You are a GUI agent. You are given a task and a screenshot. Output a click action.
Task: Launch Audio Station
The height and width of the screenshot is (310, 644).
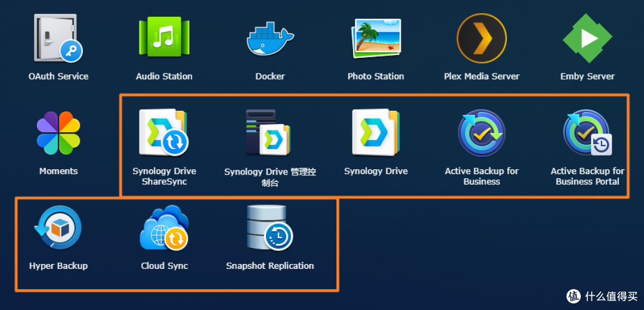pos(164,39)
